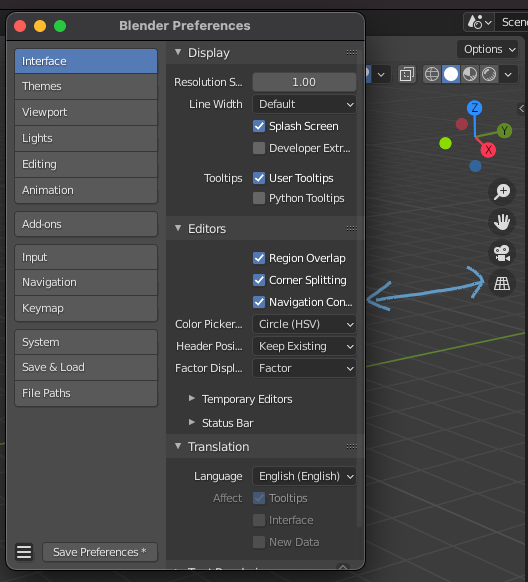Click the Resolution Scale value field
The image size is (528, 582).
(x=304, y=82)
